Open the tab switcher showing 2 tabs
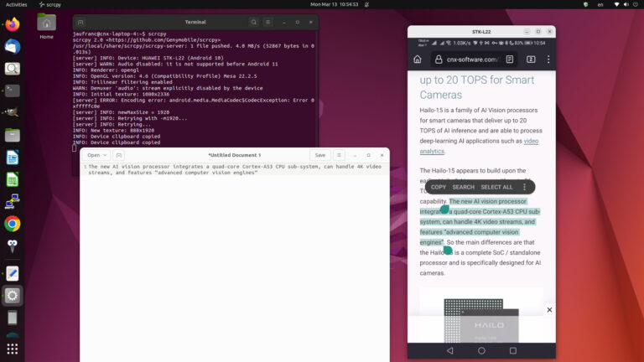 pos(531,59)
